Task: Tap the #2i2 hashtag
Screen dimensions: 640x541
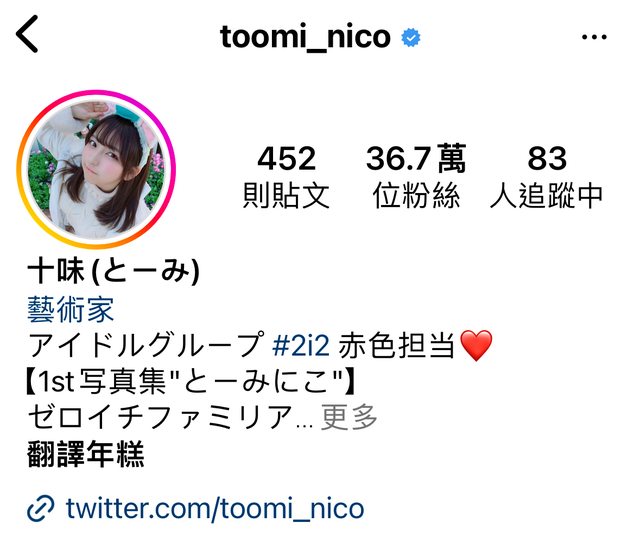Action: [300, 345]
